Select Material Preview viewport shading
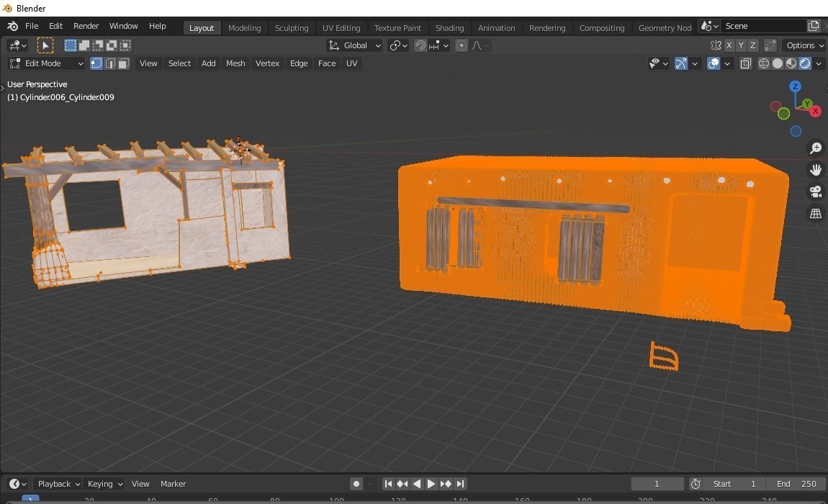 tap(791, 63)
